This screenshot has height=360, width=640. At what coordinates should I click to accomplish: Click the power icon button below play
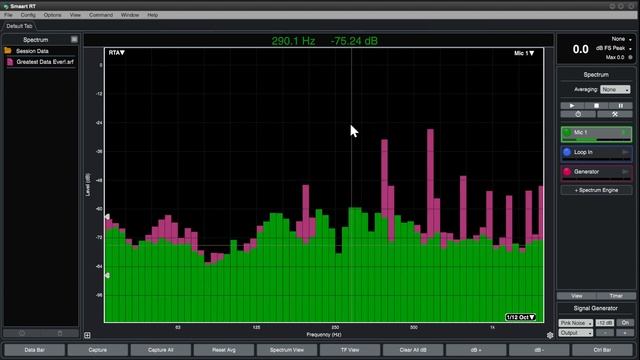coord(578,114)
